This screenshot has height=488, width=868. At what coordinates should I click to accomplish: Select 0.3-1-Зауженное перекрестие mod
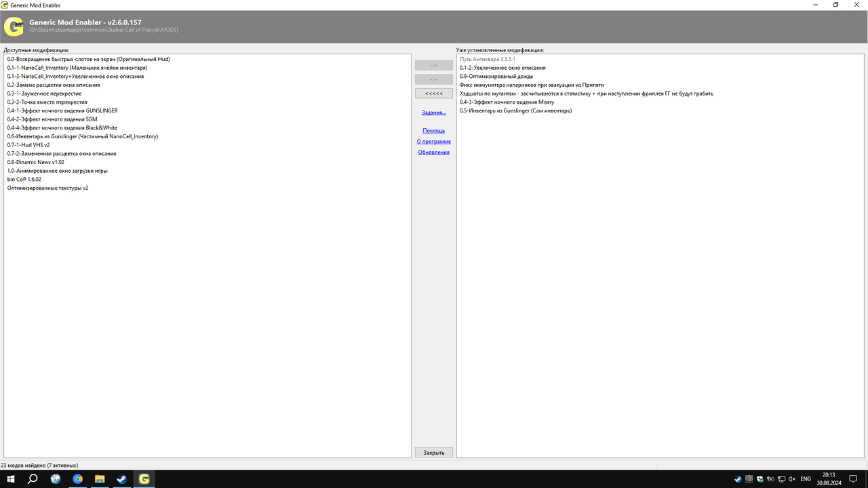click(x=44, y=94)
